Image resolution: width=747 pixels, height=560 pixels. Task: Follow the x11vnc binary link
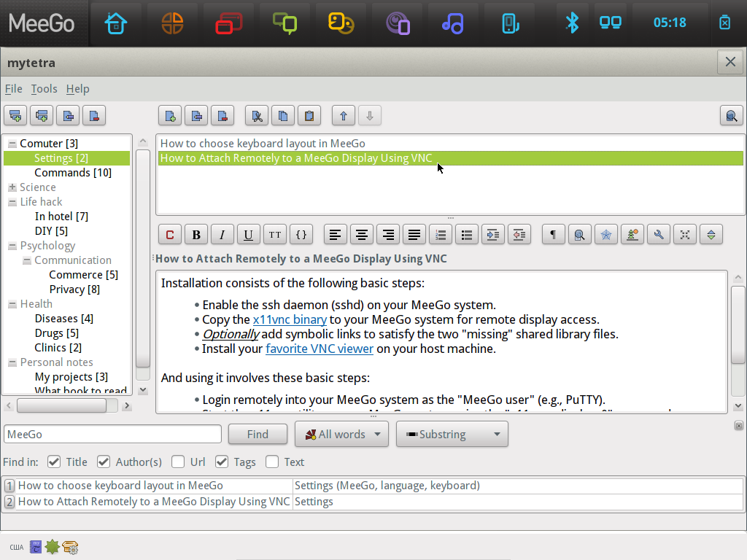point(290,319)
